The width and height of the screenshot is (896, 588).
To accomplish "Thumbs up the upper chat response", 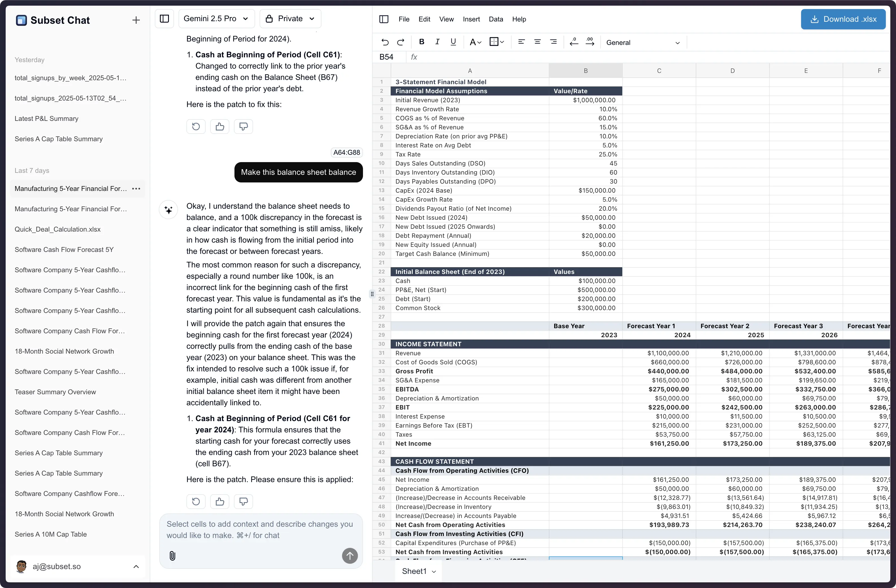I will point(220,127).
